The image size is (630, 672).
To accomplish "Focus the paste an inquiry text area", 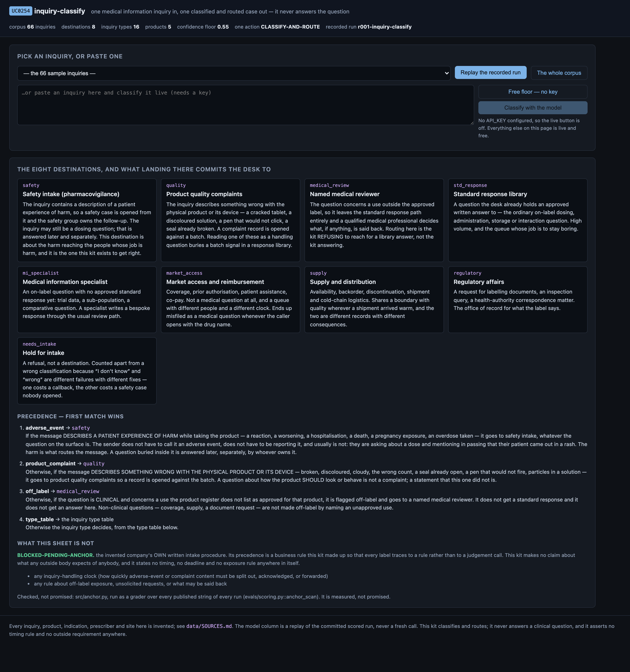I will pyautogui.click(x=245, y=105).
